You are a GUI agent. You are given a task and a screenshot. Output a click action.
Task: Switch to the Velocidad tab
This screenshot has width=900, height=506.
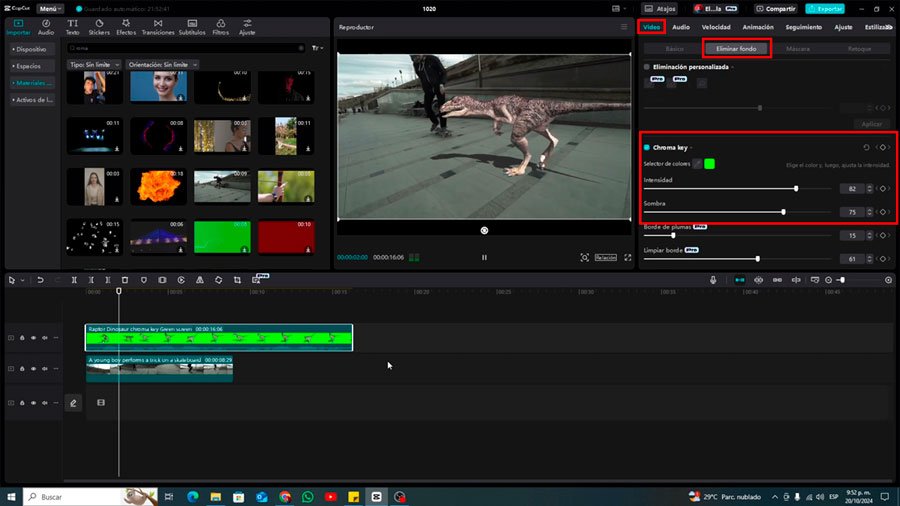tap(716, 27)
